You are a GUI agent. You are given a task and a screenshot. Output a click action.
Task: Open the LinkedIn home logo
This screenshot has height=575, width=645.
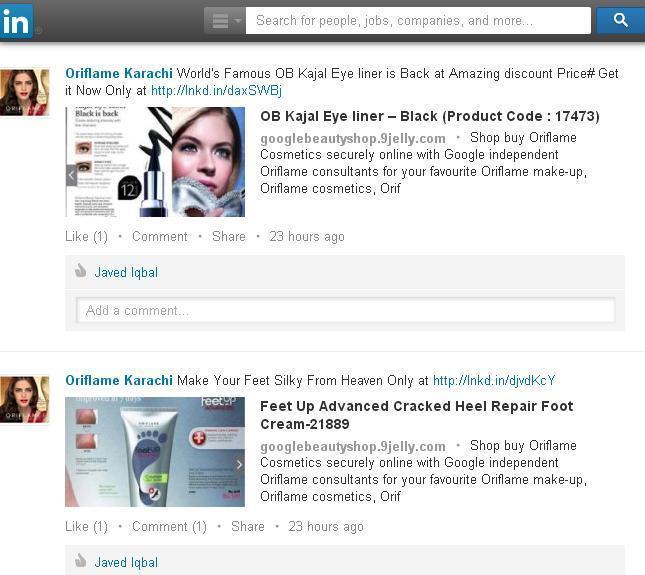click(16, 21)
